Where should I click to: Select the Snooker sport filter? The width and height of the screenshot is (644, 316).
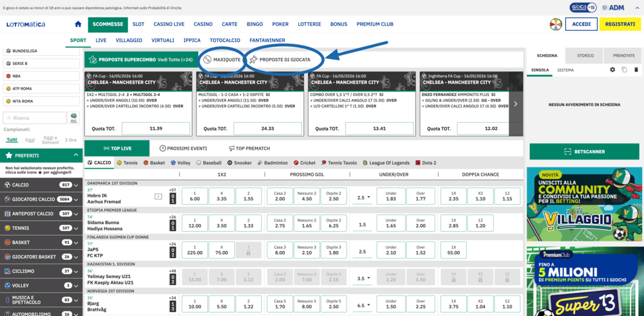coord(240,163)
